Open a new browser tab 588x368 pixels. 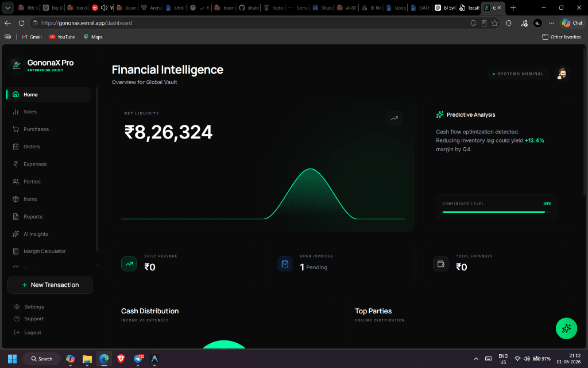[513, 8]
